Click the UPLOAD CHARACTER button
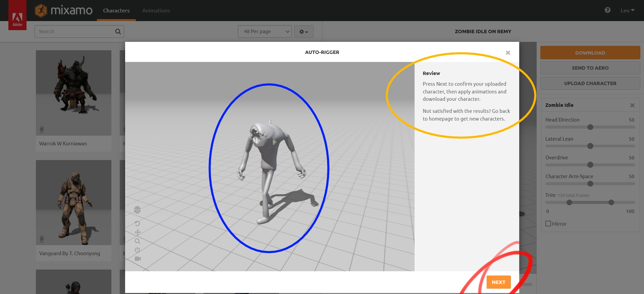Screen dimensions: 644x294 pos(590,83)
